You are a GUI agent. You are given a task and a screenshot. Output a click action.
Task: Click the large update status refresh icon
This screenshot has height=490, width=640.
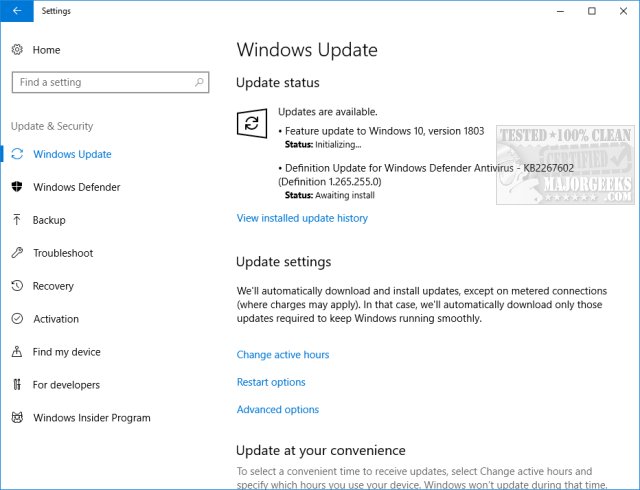pos(252,123)
